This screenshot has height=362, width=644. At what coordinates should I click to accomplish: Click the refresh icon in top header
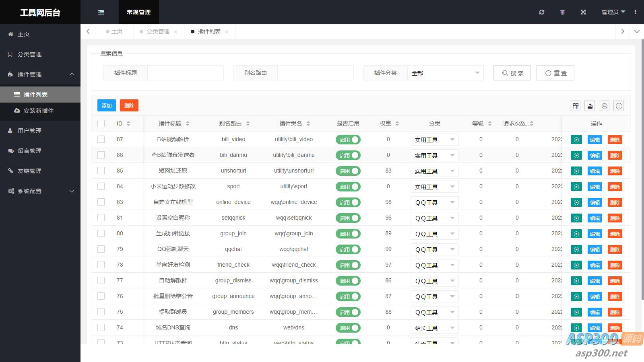point(542,12)
